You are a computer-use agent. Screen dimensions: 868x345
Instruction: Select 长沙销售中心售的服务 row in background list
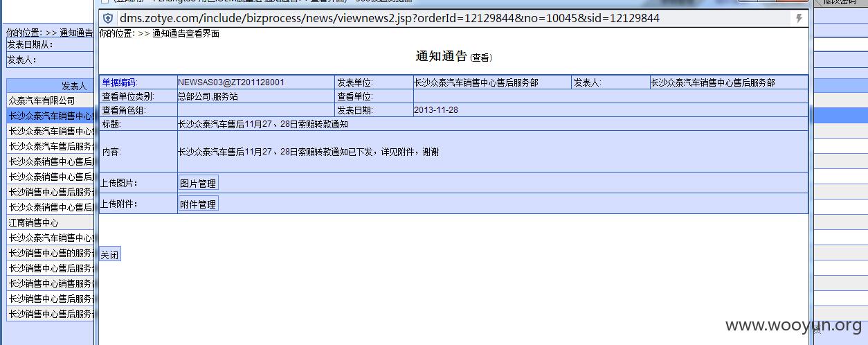click(50, 253)
